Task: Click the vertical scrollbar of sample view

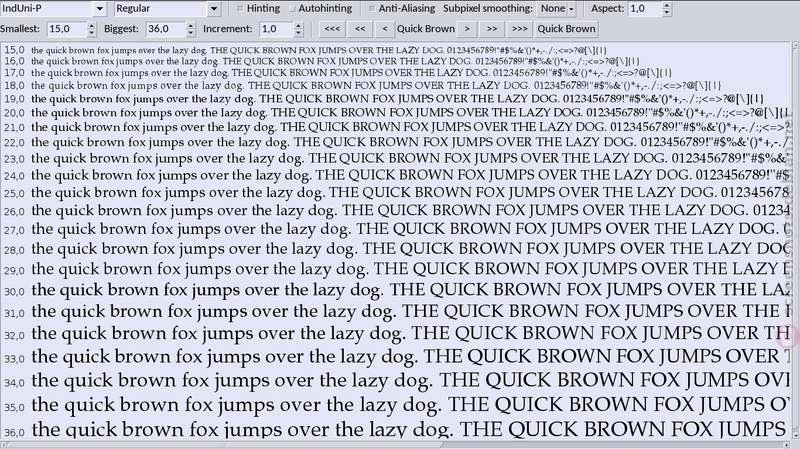Action: pos(795,240)
